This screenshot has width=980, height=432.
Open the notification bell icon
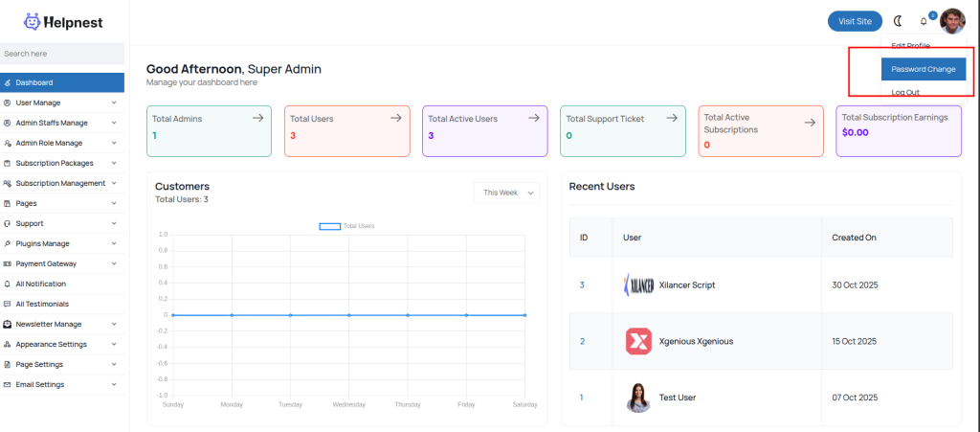pos(924,21)
